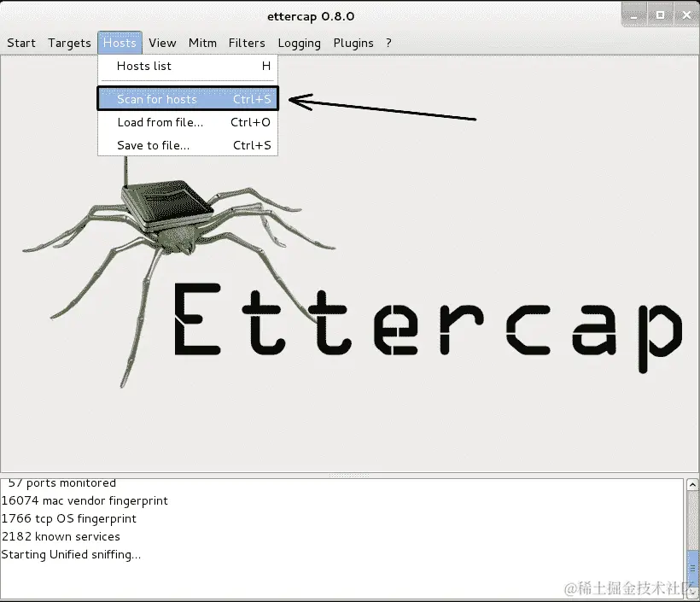Click the '2182 known services' line

[61, 536]
